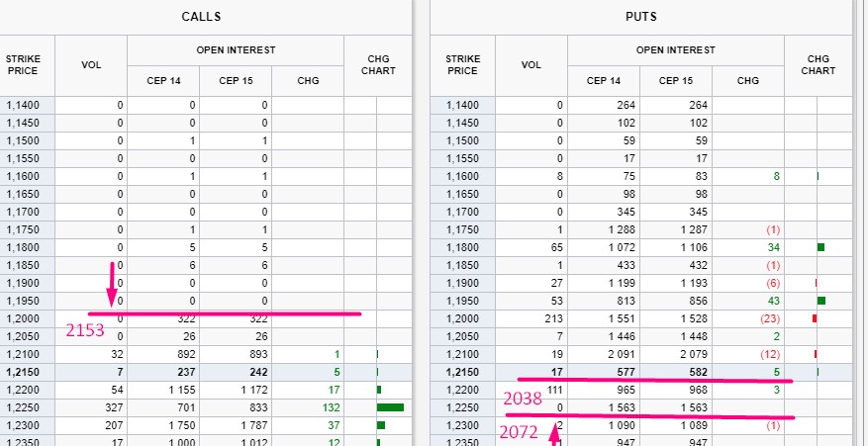Image resolution: width=868 pixels, height=446 pixels.
Task: Click PUTS CEP 14 value 2 091
Action: tap(623, 354)
